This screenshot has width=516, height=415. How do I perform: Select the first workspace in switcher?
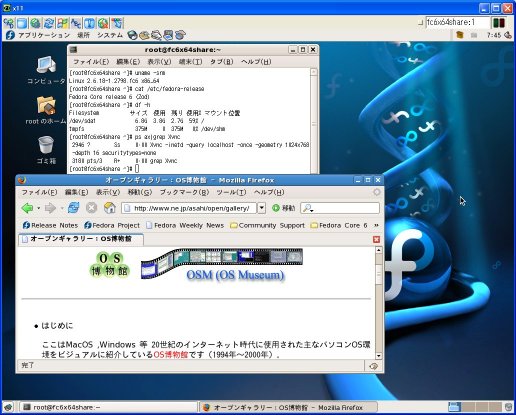[x=455, y=407]
